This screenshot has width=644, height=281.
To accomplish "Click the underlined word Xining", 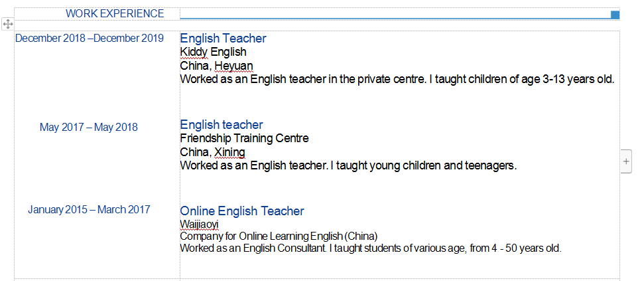I will click(230, 152).
